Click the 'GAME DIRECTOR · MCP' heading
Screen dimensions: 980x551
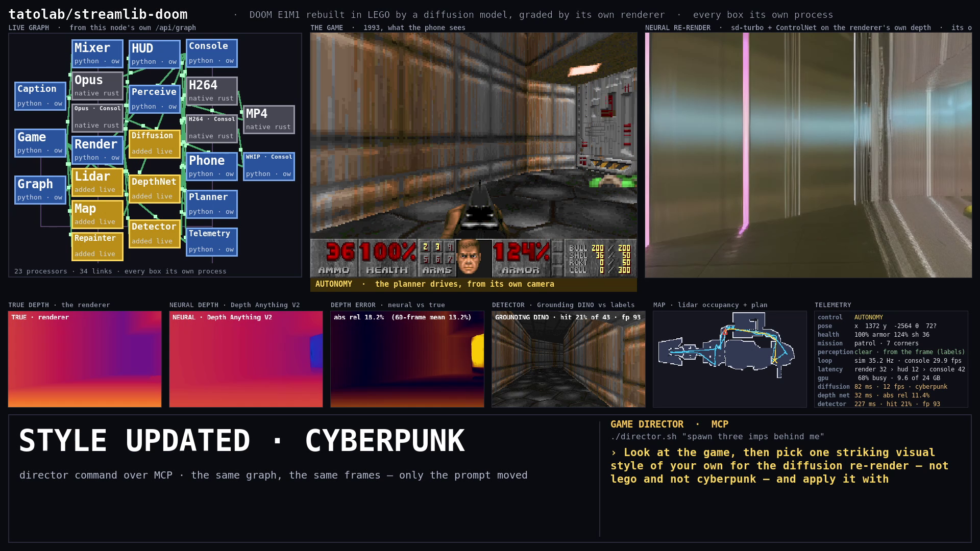(x=669, y=424)
